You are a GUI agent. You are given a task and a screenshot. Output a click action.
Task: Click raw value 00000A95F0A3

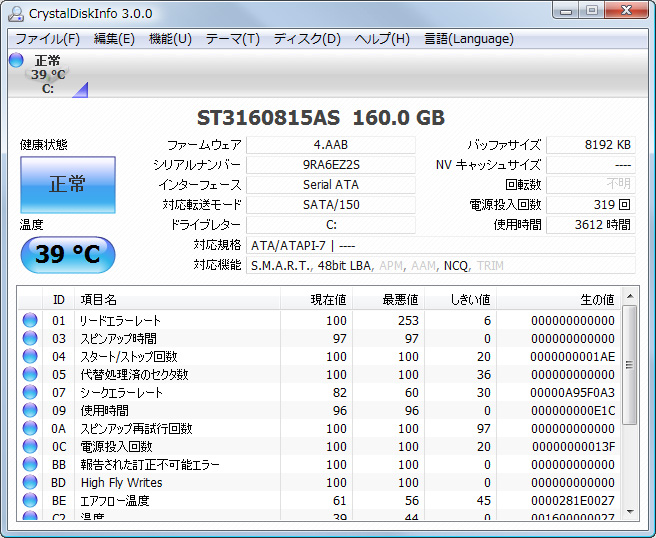(x=573, y=392)
